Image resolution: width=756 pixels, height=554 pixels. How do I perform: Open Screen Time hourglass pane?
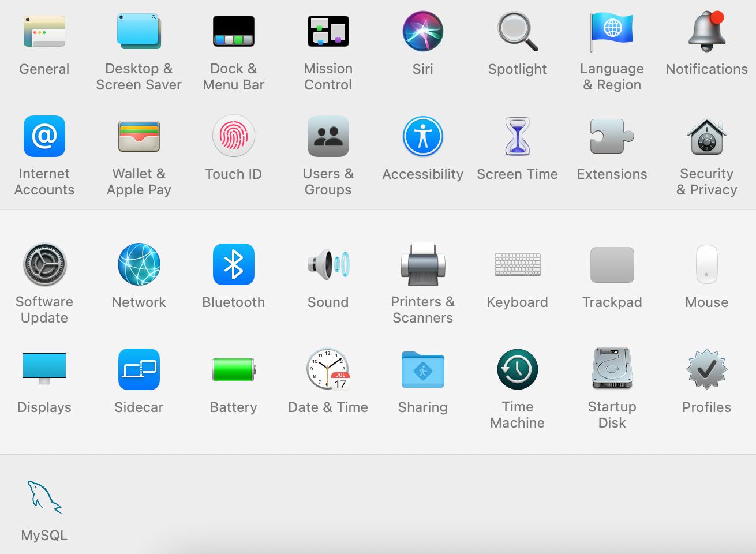coord(518,137)
